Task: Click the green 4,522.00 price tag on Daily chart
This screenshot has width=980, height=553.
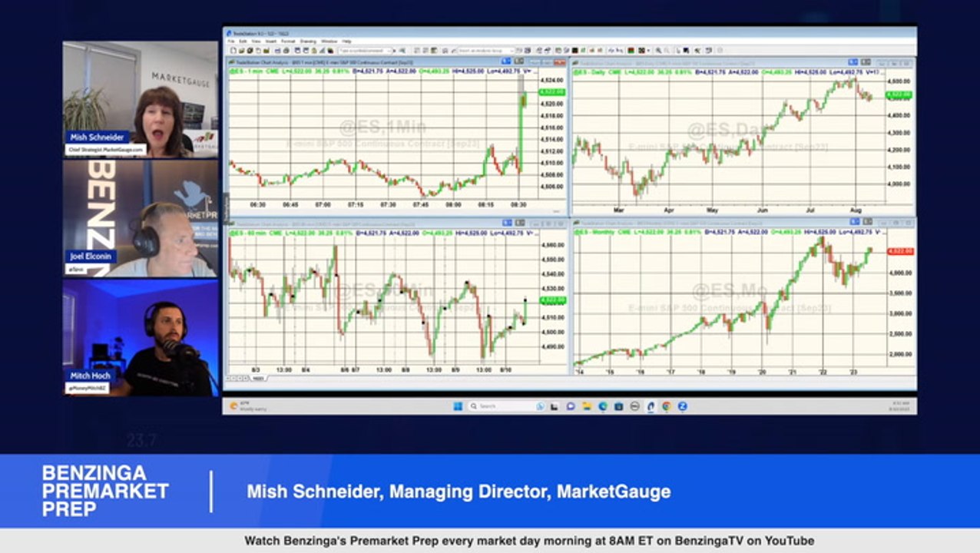Action: coord(899,94)
